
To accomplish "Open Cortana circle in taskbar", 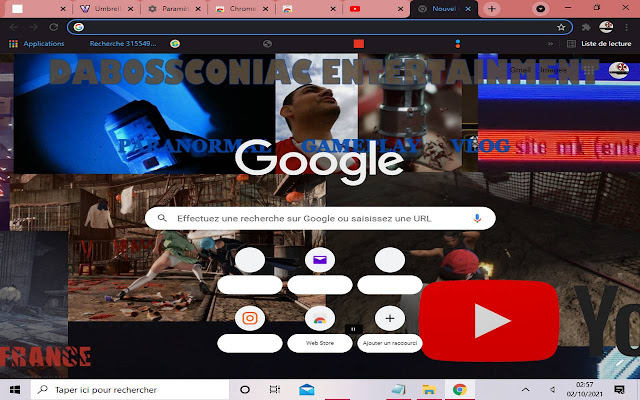I will 244,390.
